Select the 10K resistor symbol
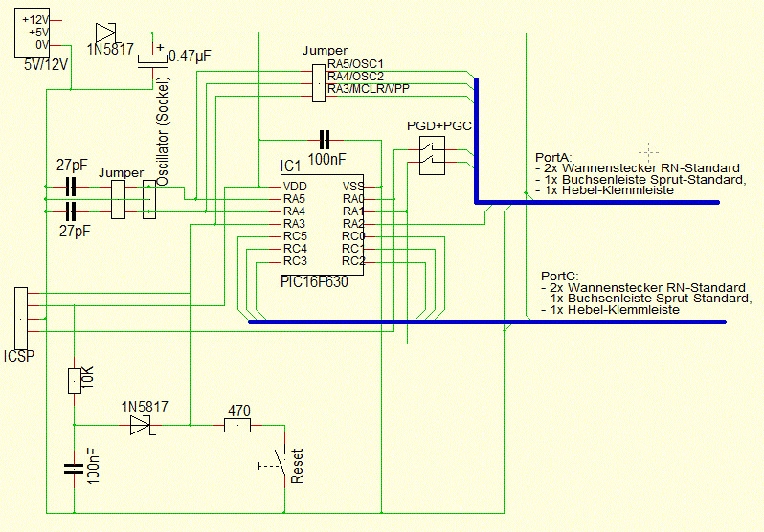The height and width of the screenshot is (532, 764). [74, 381]
